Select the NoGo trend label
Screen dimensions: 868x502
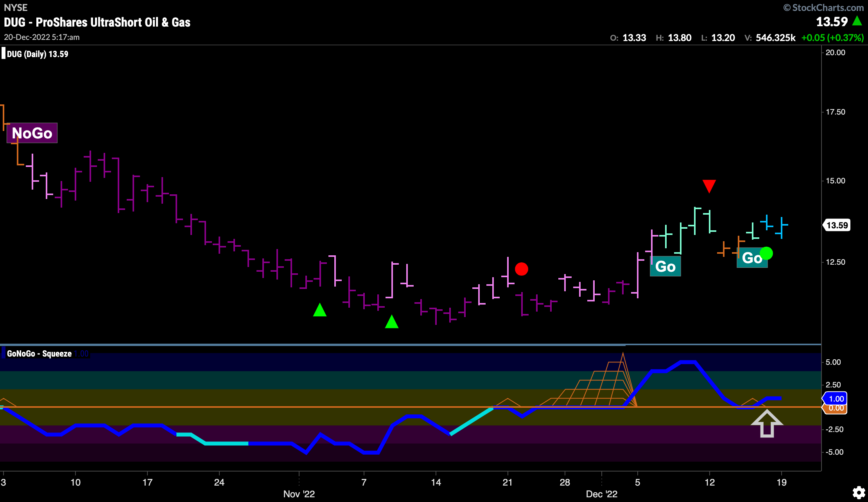pos(32,133)
